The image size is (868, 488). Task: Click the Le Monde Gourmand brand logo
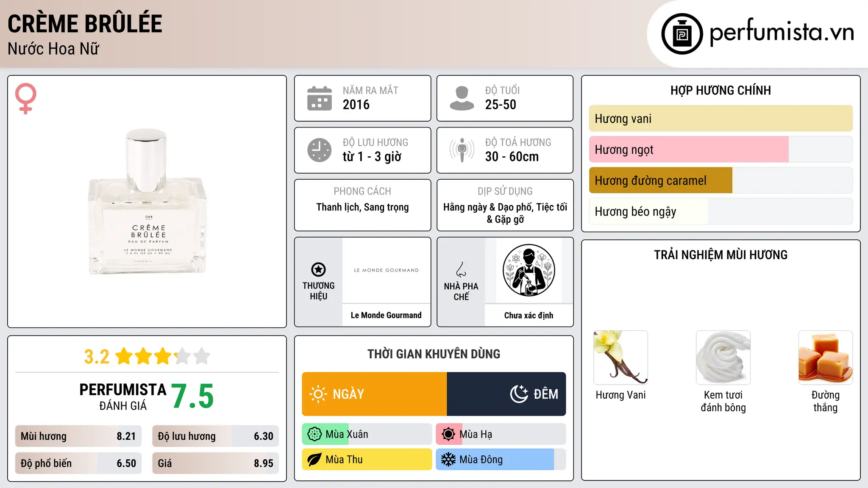pyautogui.click(x=386, y=270)
